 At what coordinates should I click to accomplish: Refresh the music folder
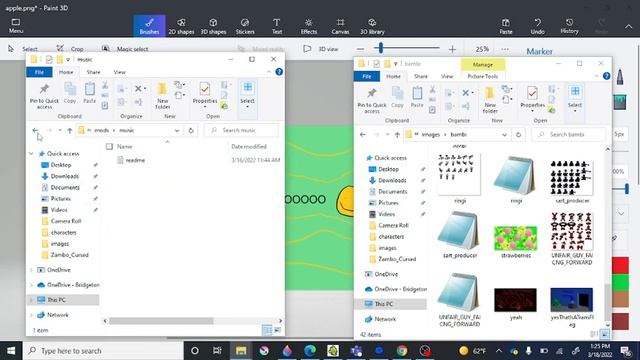(x=191, y=130)
